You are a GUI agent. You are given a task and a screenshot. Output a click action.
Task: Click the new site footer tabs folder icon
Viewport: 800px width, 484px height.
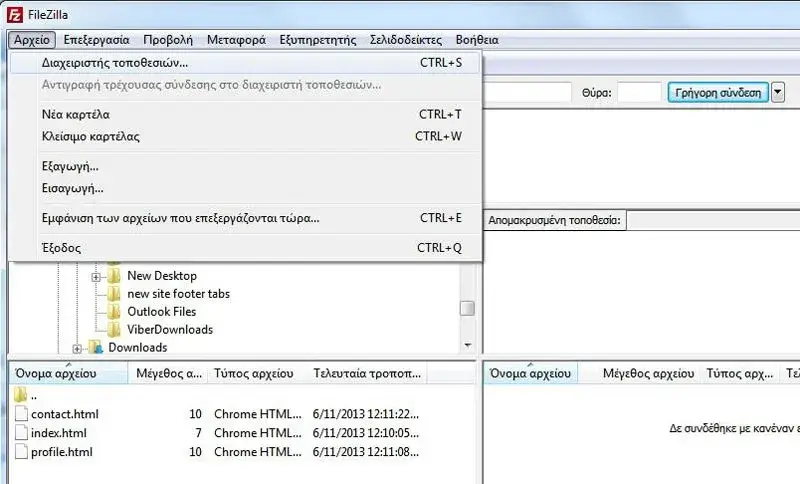coord(114,294)
